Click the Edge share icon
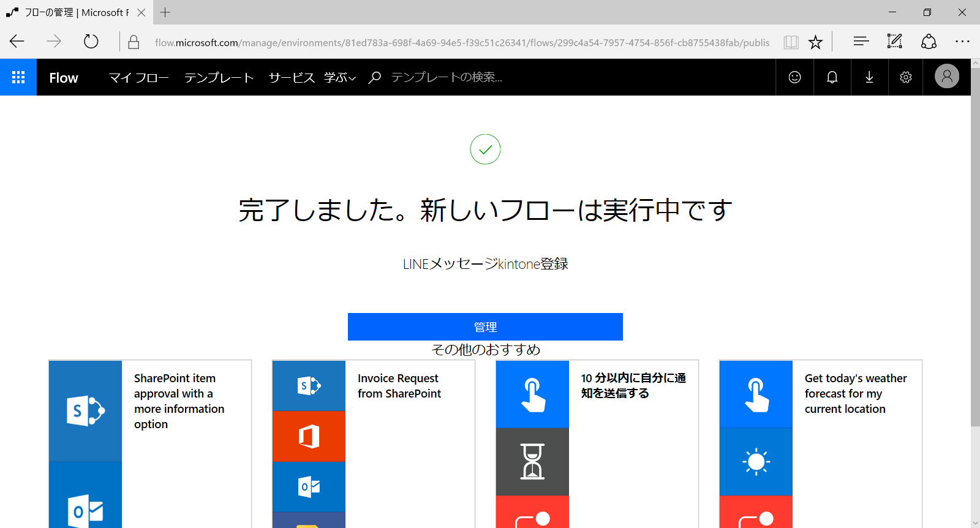Viewport: 980px width, 528px height. click(929, 42)
